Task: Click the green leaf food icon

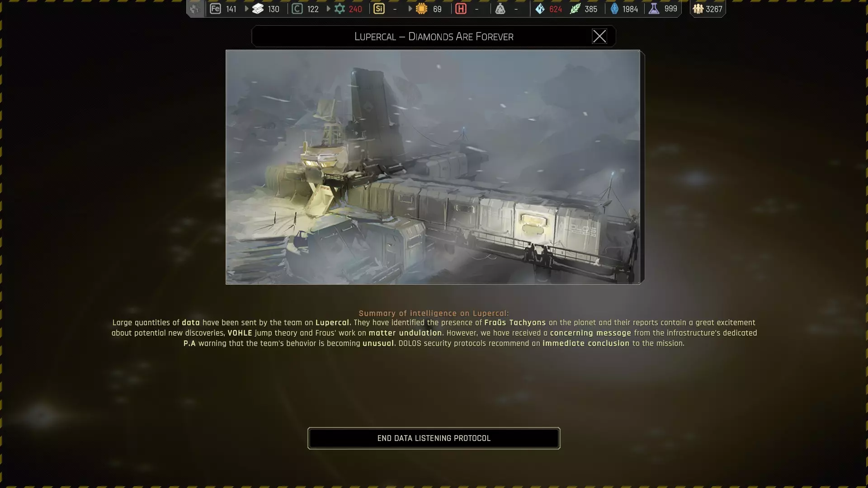Action: click(575, 9)
